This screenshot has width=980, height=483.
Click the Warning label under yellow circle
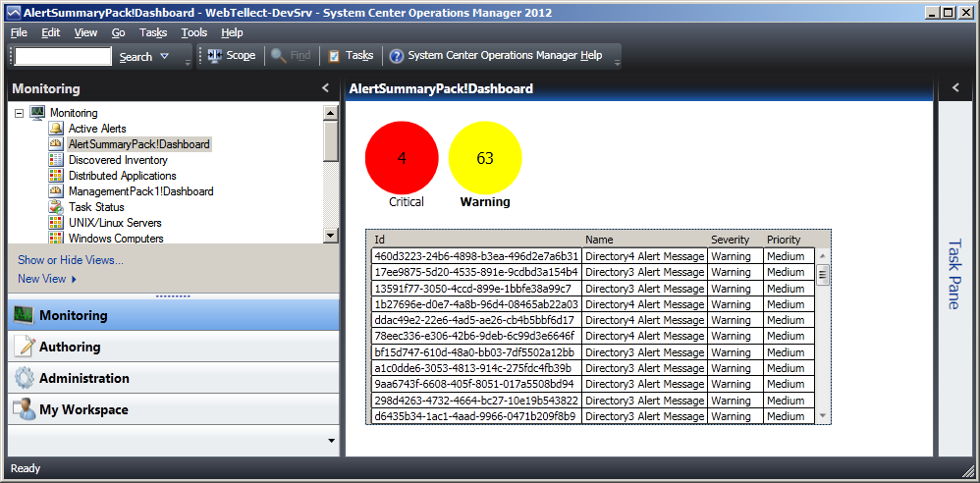(x=485, y=202)
